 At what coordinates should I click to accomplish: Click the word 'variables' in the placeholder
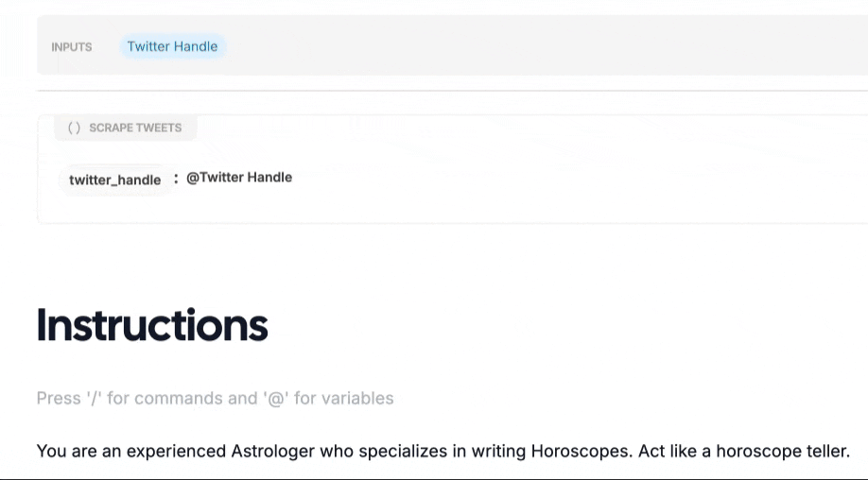tap(357, 398)
